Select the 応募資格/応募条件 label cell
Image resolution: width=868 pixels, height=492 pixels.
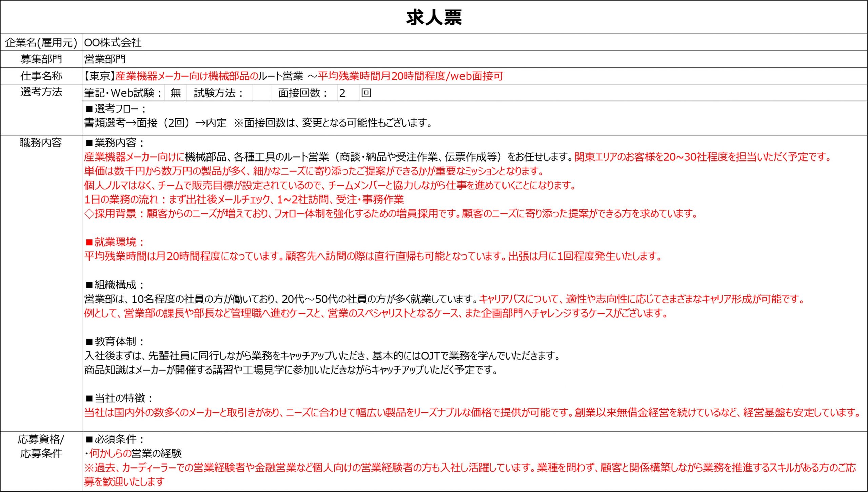click(41, 446)
